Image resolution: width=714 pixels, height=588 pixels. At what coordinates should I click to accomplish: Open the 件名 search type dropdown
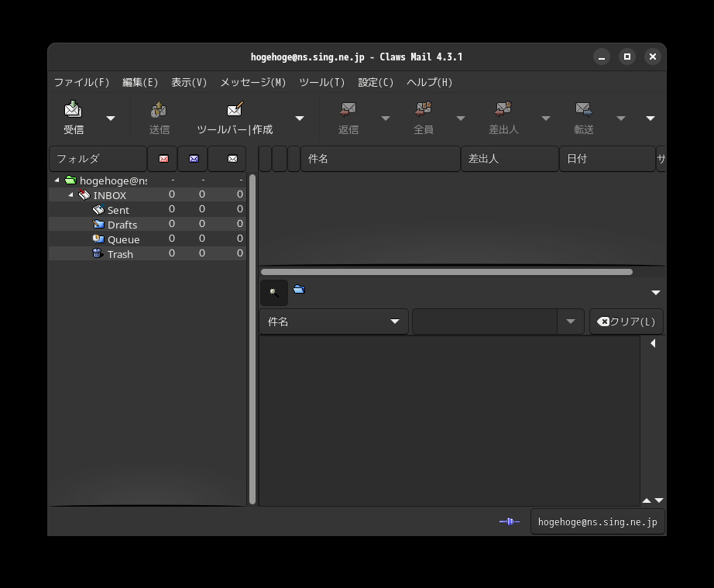333,322
